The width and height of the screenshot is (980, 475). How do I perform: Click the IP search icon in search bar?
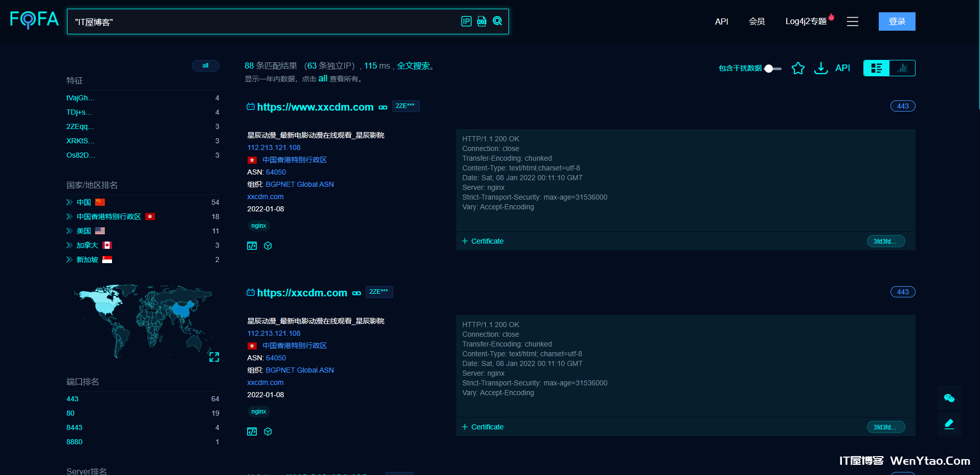pos(466,21)
